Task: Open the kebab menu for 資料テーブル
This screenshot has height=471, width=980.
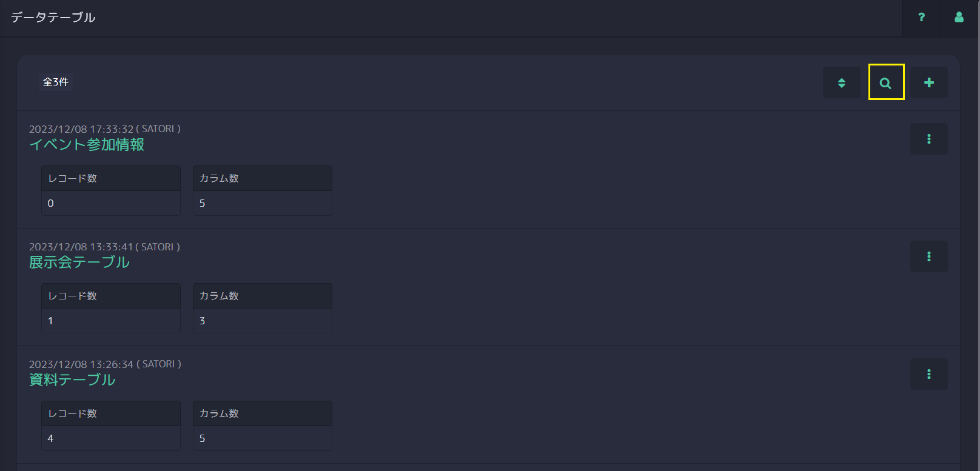Action: [x=929, y=374]
